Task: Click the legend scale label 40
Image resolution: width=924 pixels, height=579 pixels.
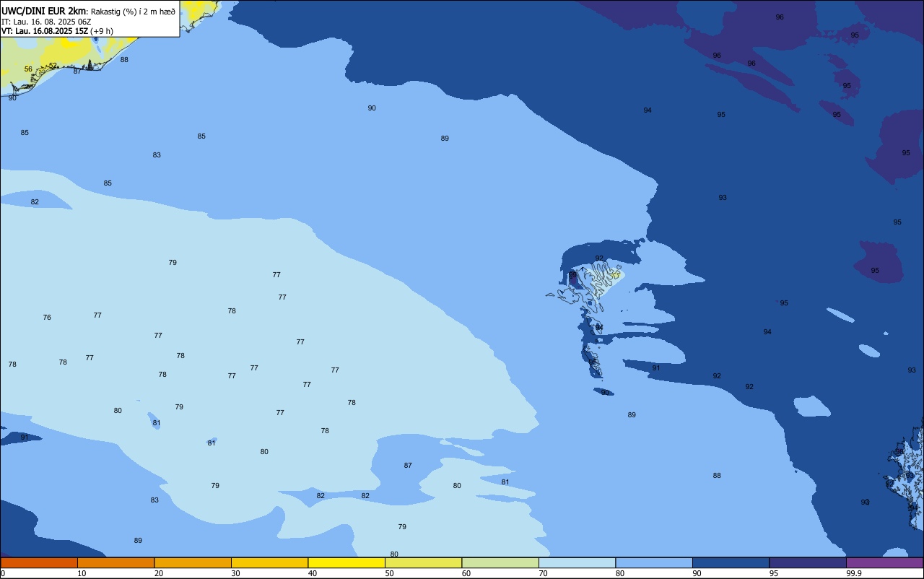Action: click(313, 573)
